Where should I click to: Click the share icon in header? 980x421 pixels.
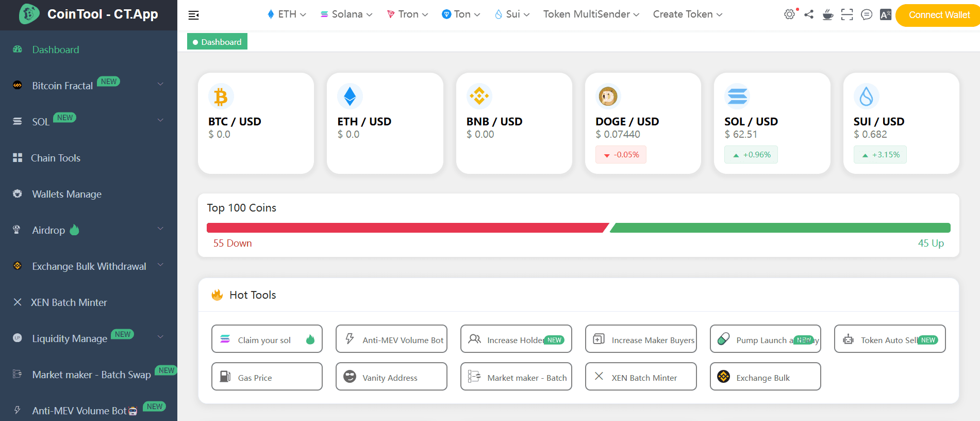(809, 14)
